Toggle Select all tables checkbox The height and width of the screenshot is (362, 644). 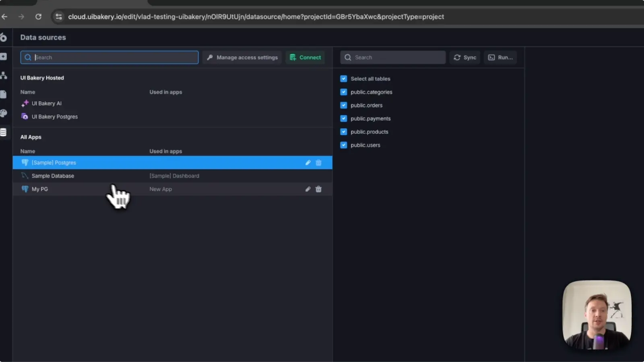click(343, 79)
